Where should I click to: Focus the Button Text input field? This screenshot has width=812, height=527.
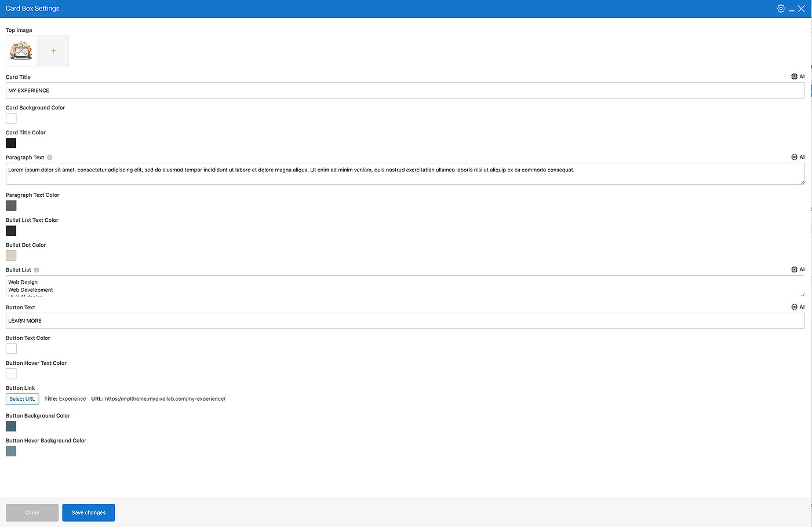[x=405, y=321]
